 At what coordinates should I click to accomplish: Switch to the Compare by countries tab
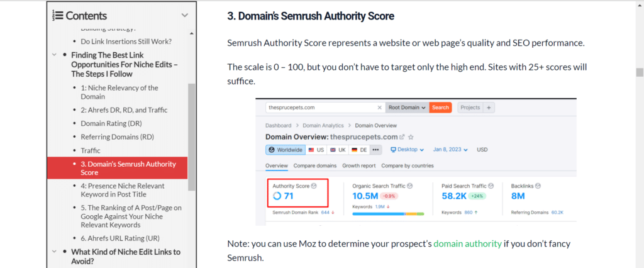tap(408, 165)
